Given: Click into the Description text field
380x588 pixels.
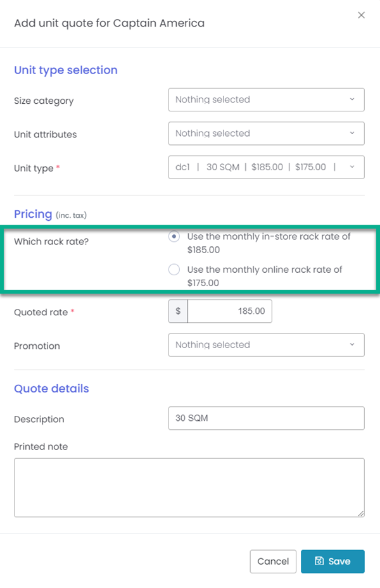Looking at the screenshot, I should point(266,418).
